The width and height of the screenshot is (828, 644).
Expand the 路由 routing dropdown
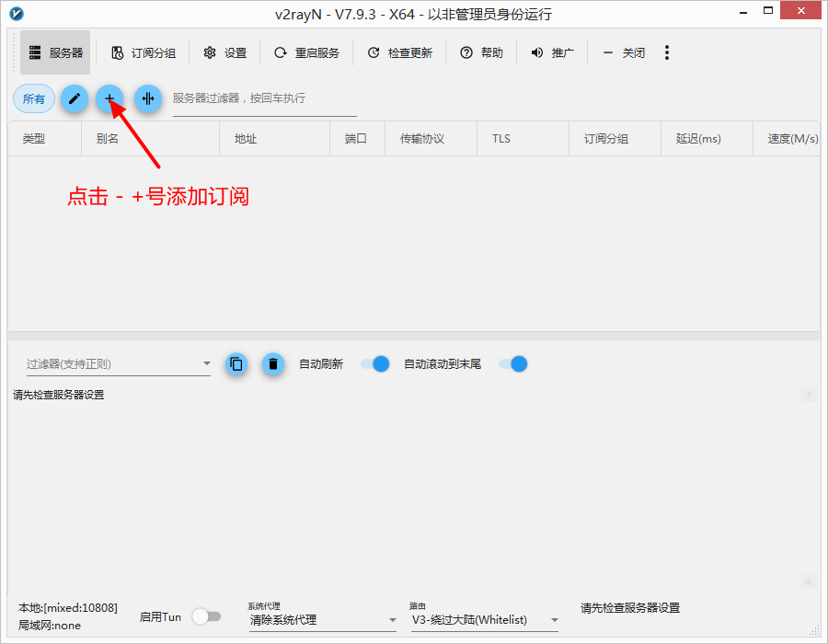point(485,620)
